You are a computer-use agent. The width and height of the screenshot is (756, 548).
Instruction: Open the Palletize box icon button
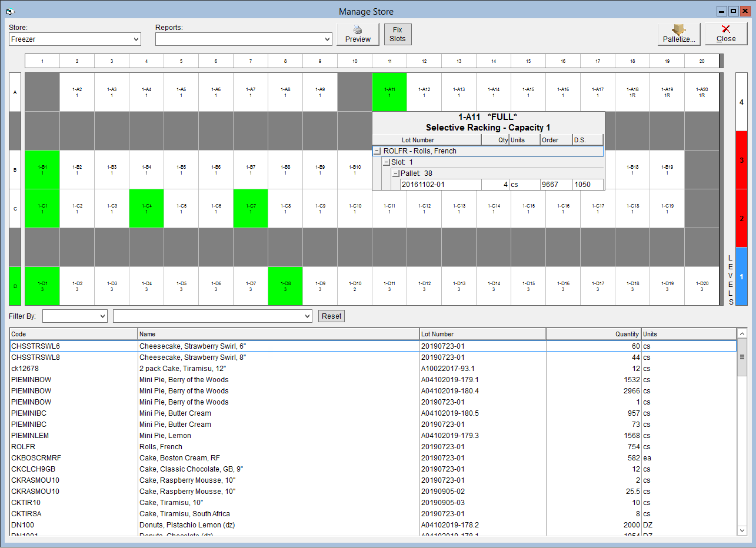point(679,34)
